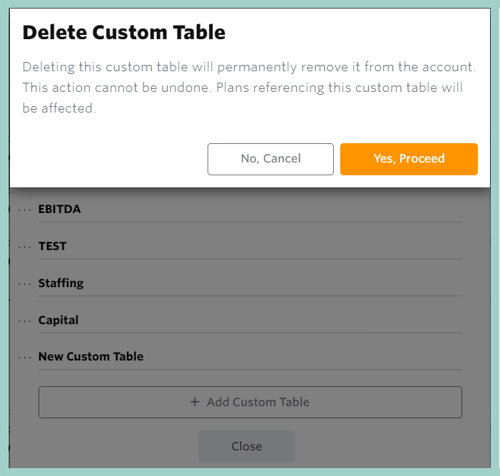Screen dimensions: 500x476
Task: Open the three-dot menu next to New Custom Table
Action: point(25,358)
